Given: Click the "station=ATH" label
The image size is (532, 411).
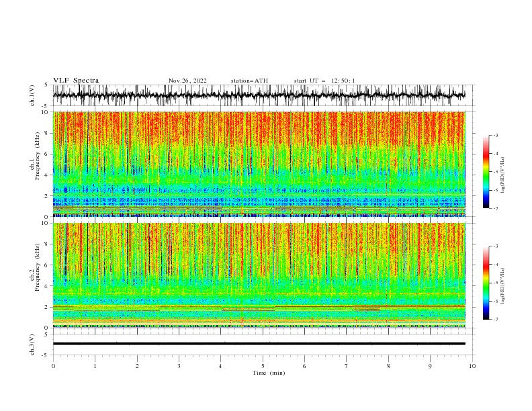Looking at the screenshot, I should (x=249, y=81).
